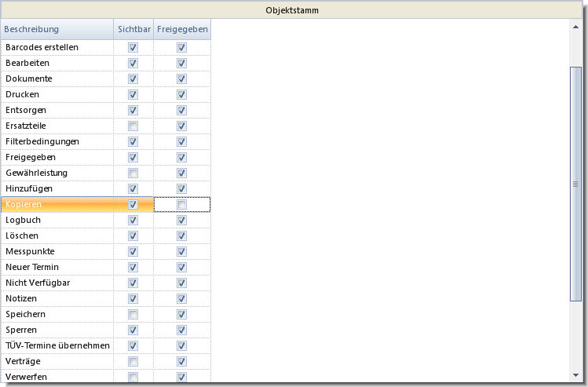Select the Logbuch row

coord(106,221)
